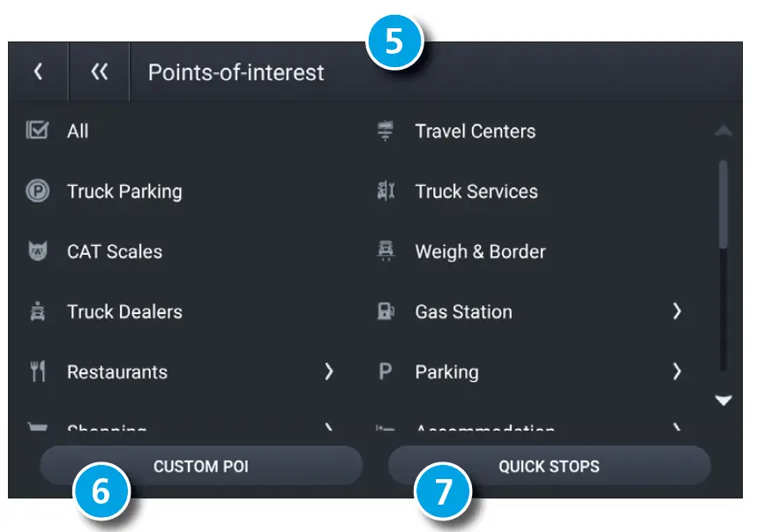Open the Custom POI button
The height and width of the screenshot is (532, 757).
(x=201, y=465)
